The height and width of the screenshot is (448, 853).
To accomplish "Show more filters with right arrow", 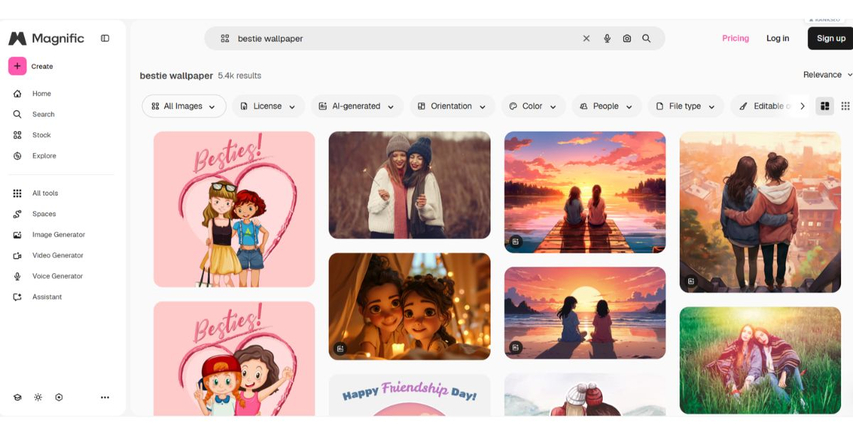I will tap(802, 106).
